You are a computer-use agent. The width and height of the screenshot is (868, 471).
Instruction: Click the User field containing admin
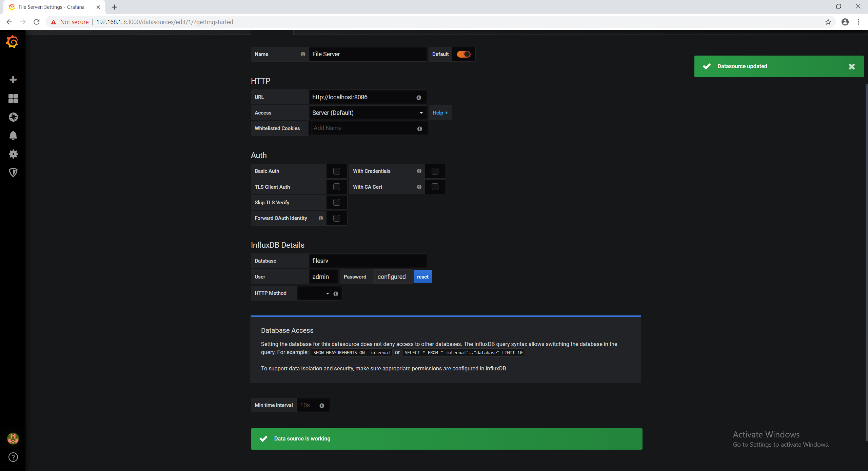323,277
